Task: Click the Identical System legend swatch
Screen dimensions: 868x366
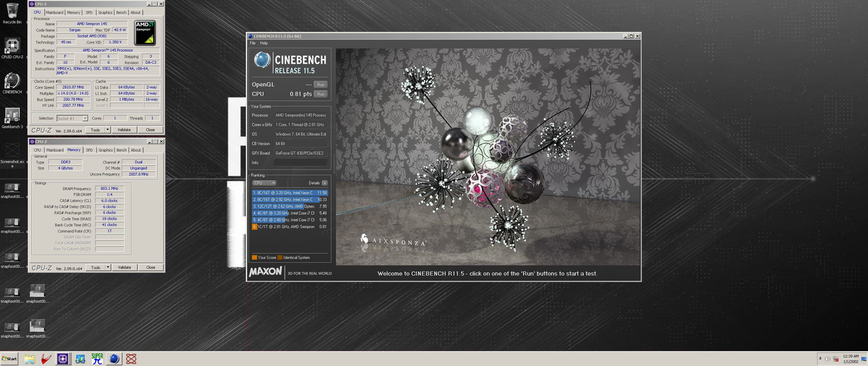Action: coord(280,258)
